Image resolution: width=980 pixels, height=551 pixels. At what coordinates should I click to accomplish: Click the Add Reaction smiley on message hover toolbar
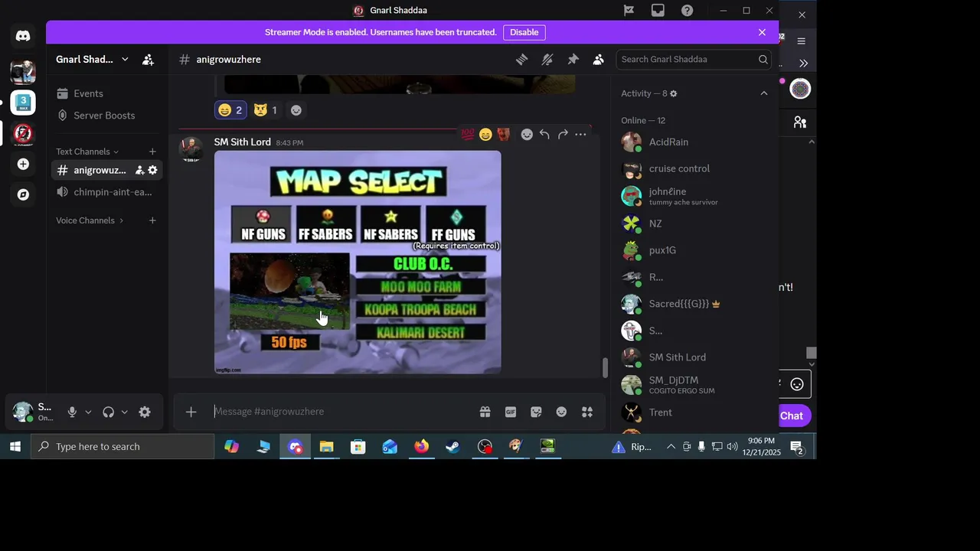(x=527, y=135)
